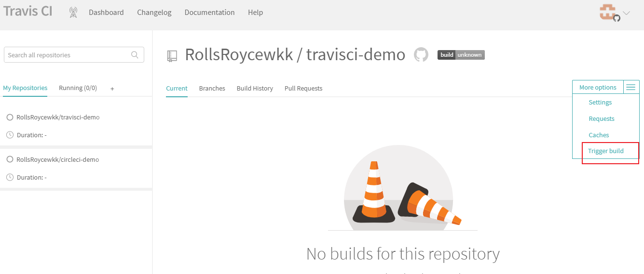The image size is (644, 274).
Task: Click the traffic cones illustration
Action: (403, 188)
